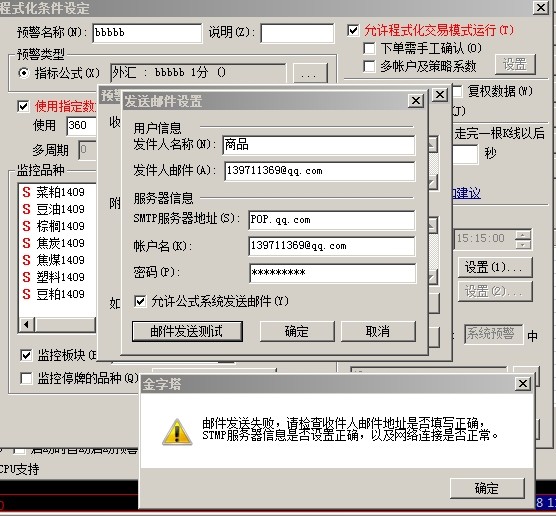Increase time with spinner up arrow
Image resolution: width=556 pixels, height=516 pixels.
[523, 234]
